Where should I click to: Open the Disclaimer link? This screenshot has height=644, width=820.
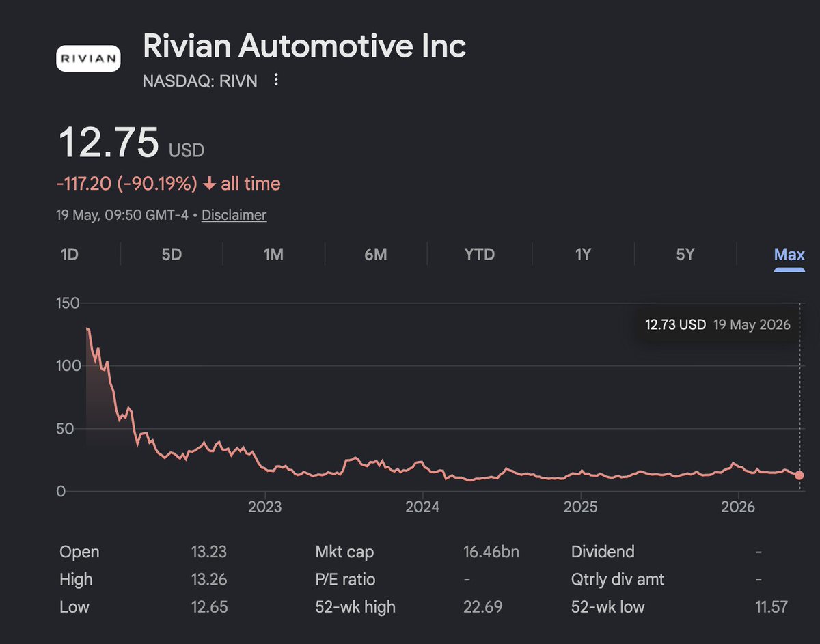(234, 215)
